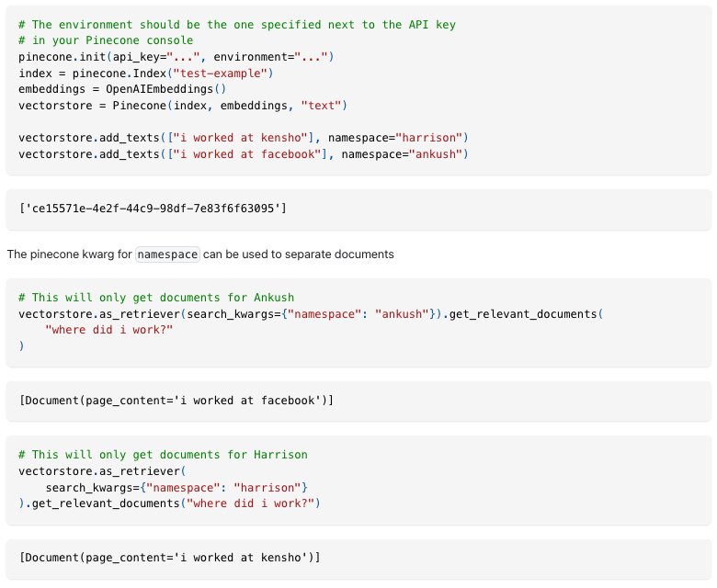Click the kensho Document output block
This screenshot has height=588, width=717.
358,559
